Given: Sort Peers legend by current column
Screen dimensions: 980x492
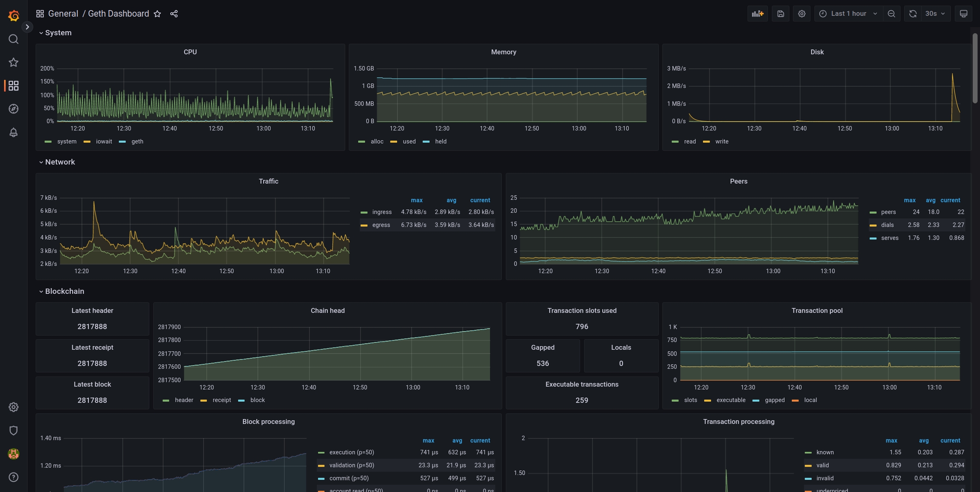Looking at the screenshot, I should click(950, 200).
